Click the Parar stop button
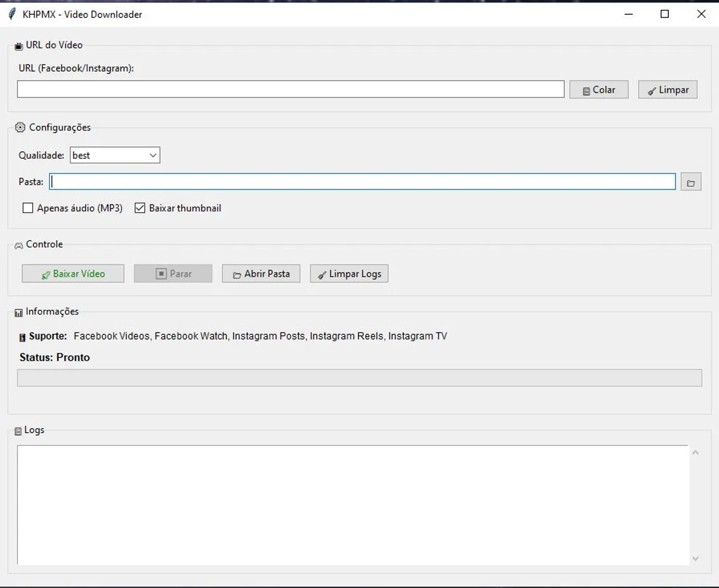This screenshot has width=719, height=588. point(173,274)
